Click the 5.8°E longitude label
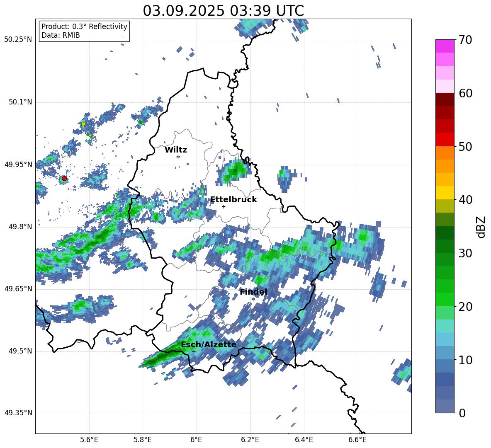Viewport: 491px width, 448px height. point(143,440)
